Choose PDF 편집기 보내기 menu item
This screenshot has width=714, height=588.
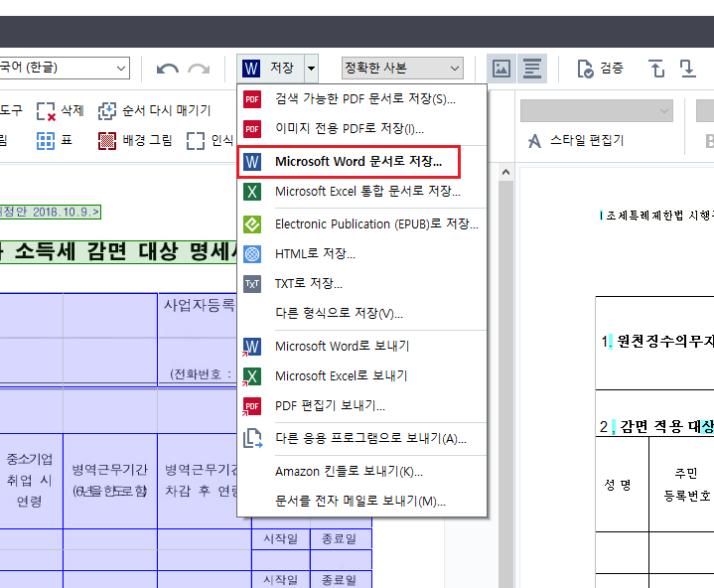pyautogui.click(x=362, y=406)
